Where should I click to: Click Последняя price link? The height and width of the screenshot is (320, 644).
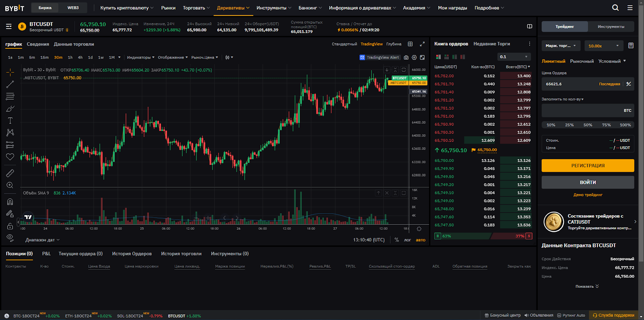pyautogui.click(x=609, y=84)
